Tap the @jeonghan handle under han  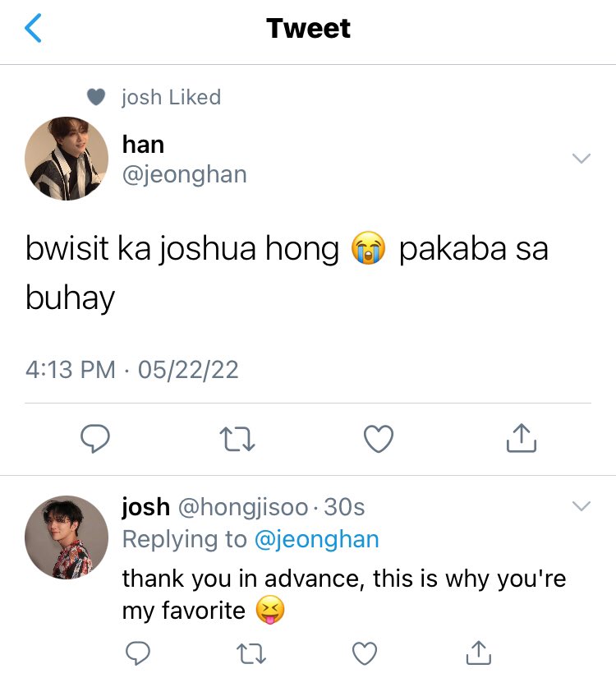point(185,175)
